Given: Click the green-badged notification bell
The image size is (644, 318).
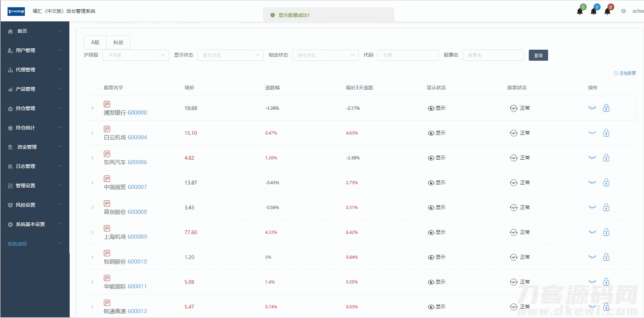Looking at the screenshot, I should point(580,11).
